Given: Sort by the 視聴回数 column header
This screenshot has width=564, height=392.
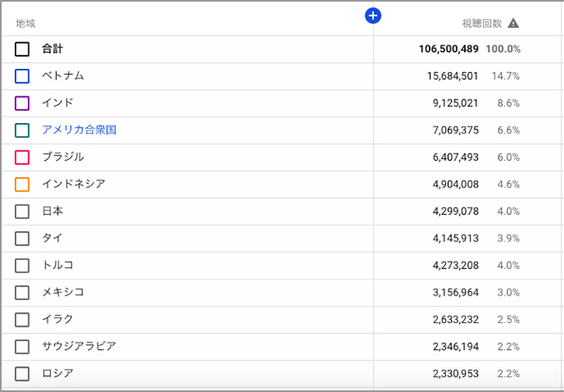Looking at the screenshot, I should coord(481,24).
